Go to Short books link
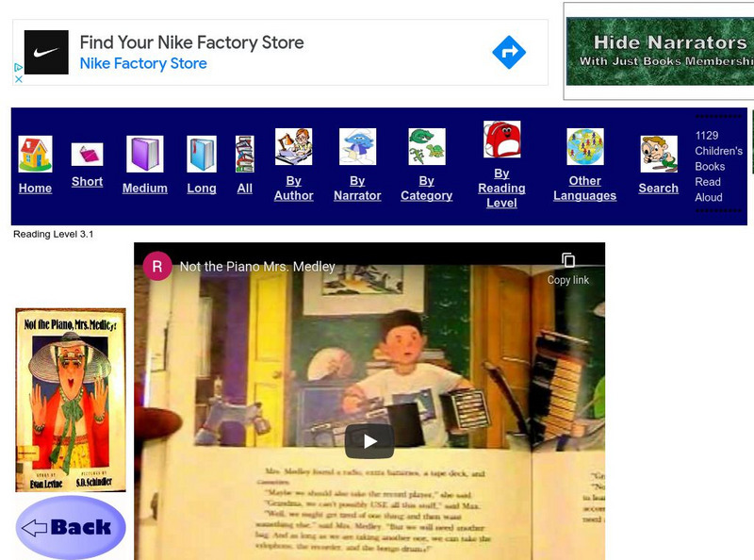This screenshot has width=754, height=560. point(87,182)
